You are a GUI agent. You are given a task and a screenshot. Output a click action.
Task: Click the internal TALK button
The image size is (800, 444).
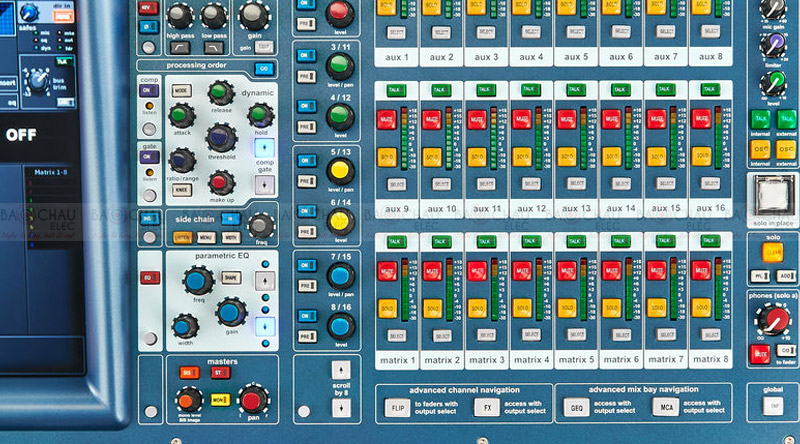(x=760, y=119)
